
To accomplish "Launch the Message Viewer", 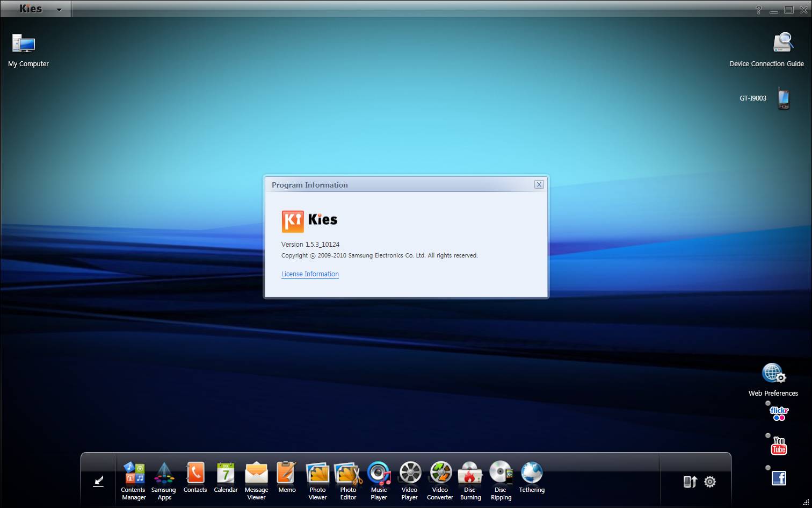I will [x=256, y=481].
